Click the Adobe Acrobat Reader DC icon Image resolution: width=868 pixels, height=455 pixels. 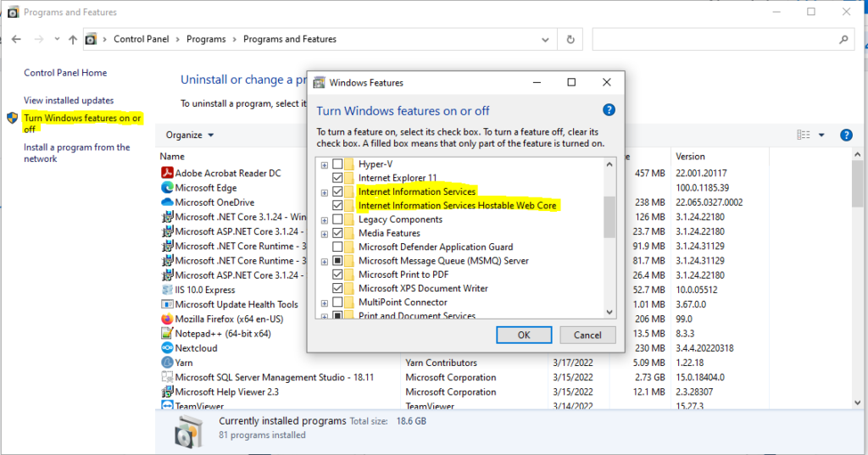(167, 173)
